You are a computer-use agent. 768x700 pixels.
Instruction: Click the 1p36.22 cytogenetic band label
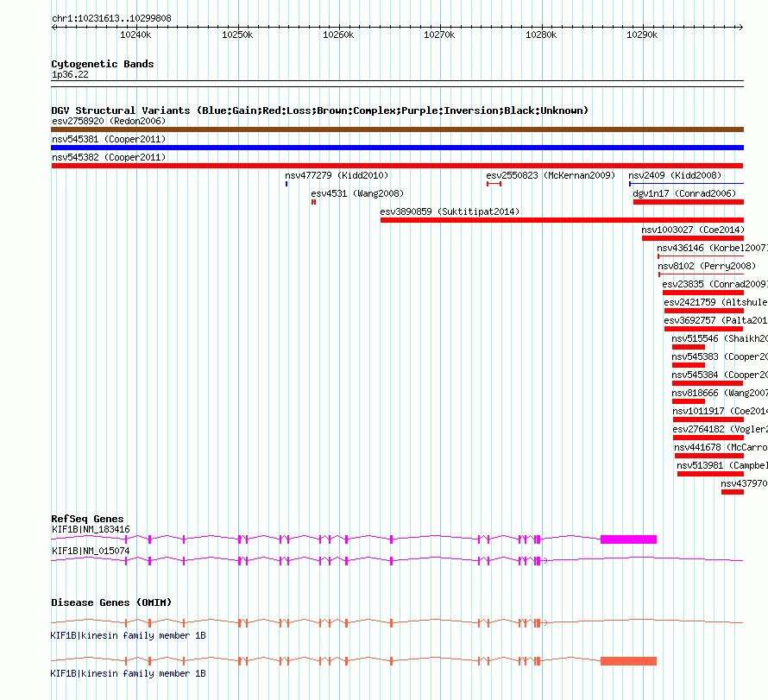point(70,74)
